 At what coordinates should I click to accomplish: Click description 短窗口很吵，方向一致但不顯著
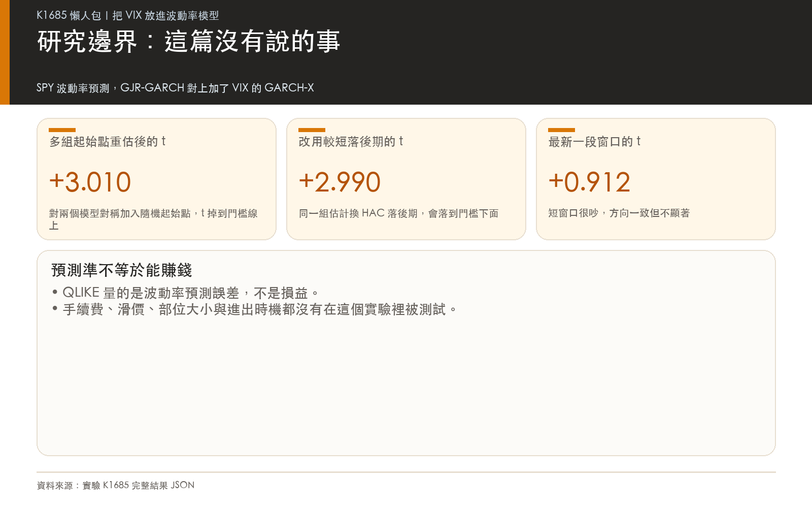tap(619, 213)
